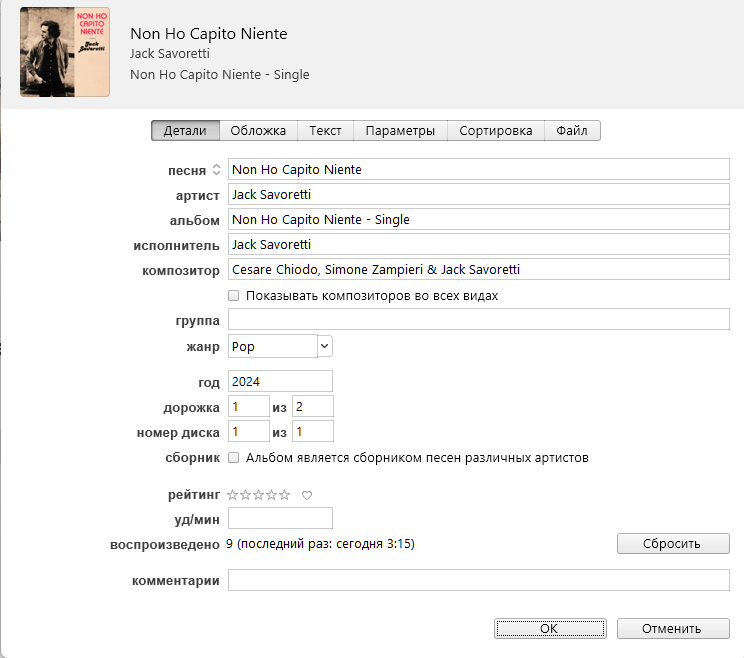Viewport: 744px width, 658px height.
Task: Open the genre dropdown arrow
Action: pyautogui.click(x=325, y=346)
